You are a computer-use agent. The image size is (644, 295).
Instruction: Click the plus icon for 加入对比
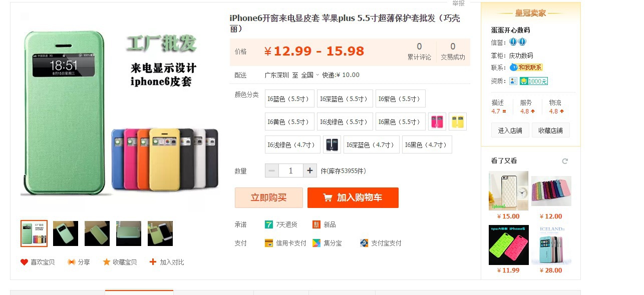click(153, 262)
